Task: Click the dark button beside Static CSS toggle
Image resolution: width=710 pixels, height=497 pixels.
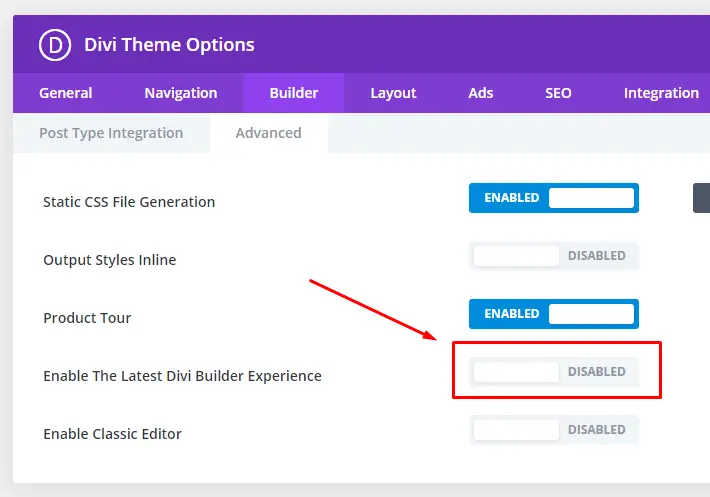Action: coord(701,198)
